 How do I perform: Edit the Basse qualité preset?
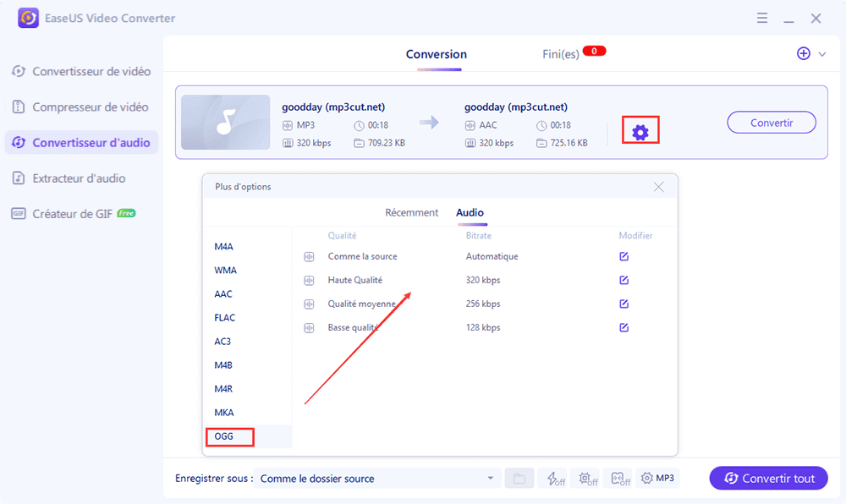(624, 327)
